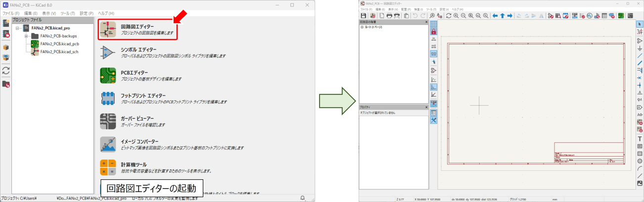Select the Add Power Symbol tool
The image size is (644, 202).
point(640,48)
